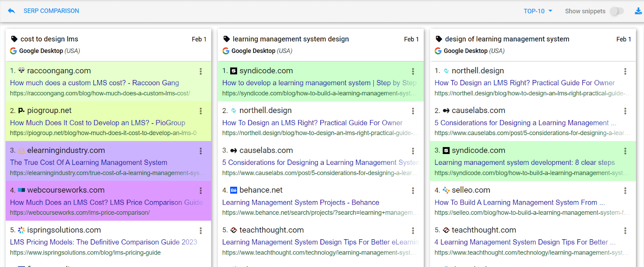The image size is (644, 267).
Task: Click the 'design of learning management system' keyword title
Action: 507,39
